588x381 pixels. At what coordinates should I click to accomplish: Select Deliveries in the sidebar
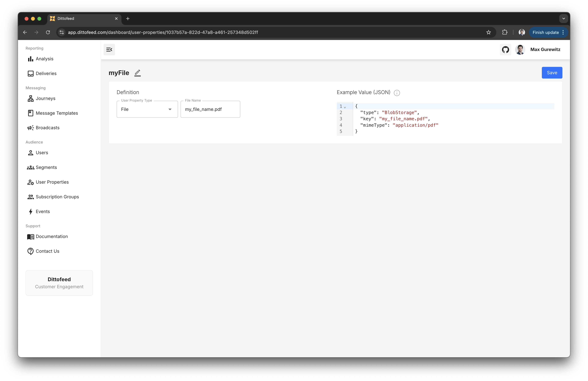(46, 73)
